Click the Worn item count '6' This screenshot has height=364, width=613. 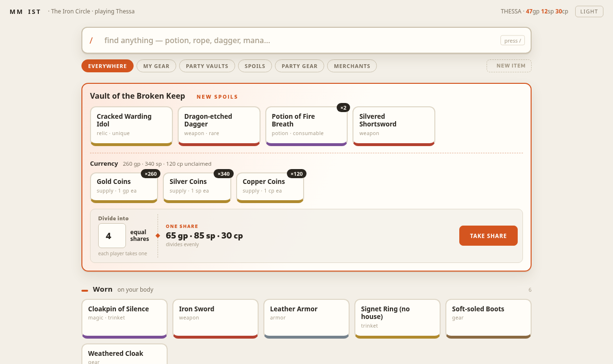coord(530,290)
